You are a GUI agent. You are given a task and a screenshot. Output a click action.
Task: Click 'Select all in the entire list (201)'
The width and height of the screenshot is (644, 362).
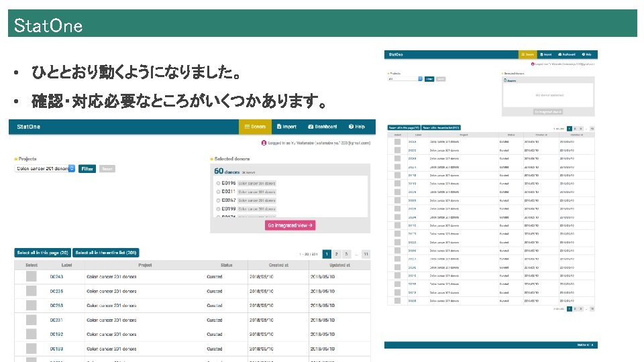pyautogui.click(x=106, y=253)
